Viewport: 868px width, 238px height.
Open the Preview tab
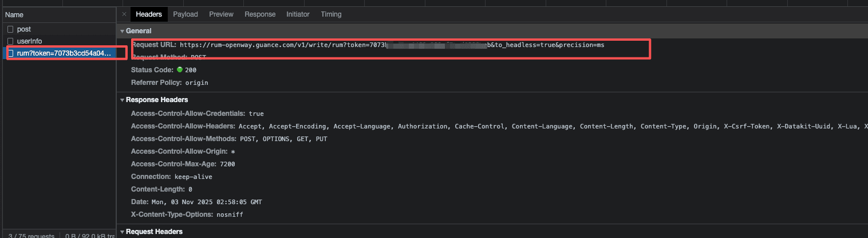point(221,14)
